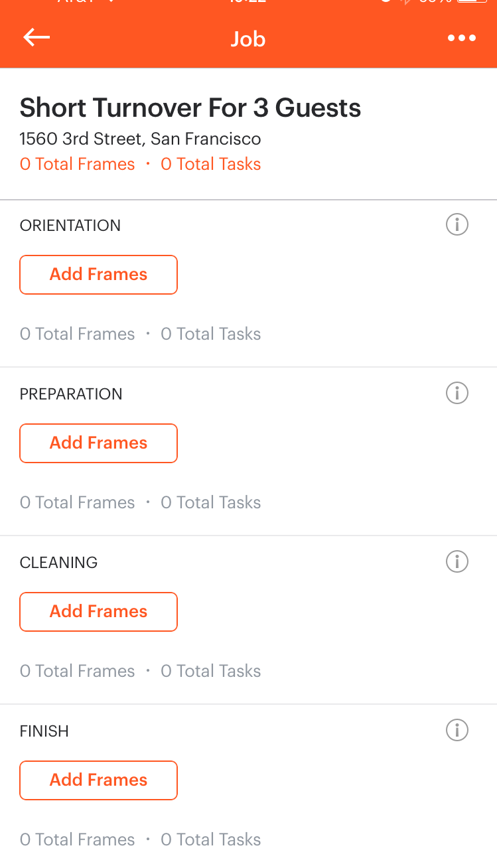Select the CLEANING section header
Viewport: 497px width, 868px height.
tap(58, 562)
